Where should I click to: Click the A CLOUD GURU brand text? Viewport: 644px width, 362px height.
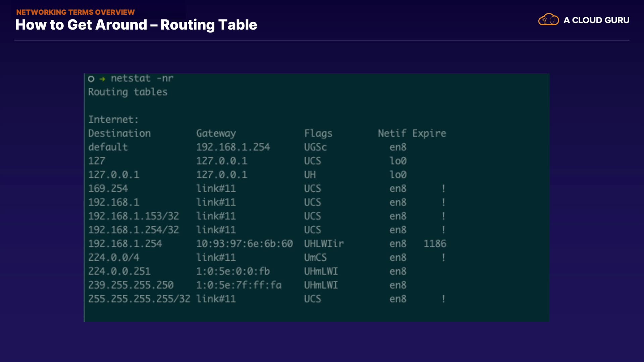click(596, 20)
